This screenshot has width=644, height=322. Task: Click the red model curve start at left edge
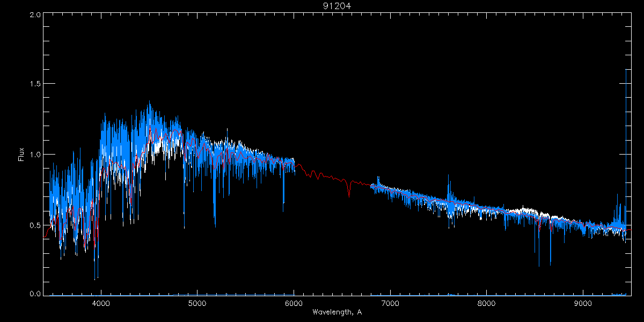[x=45, y=236]
